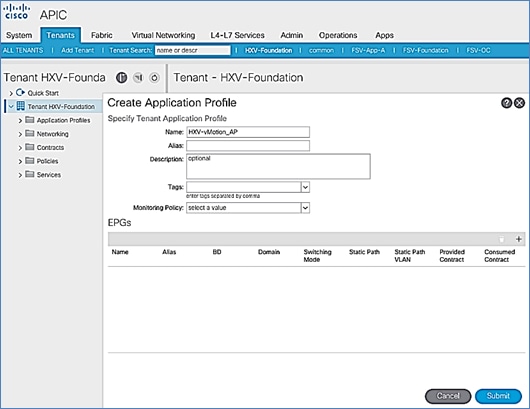530x409 pixels.
Task: Click the Domain column header
Action: 269,252
